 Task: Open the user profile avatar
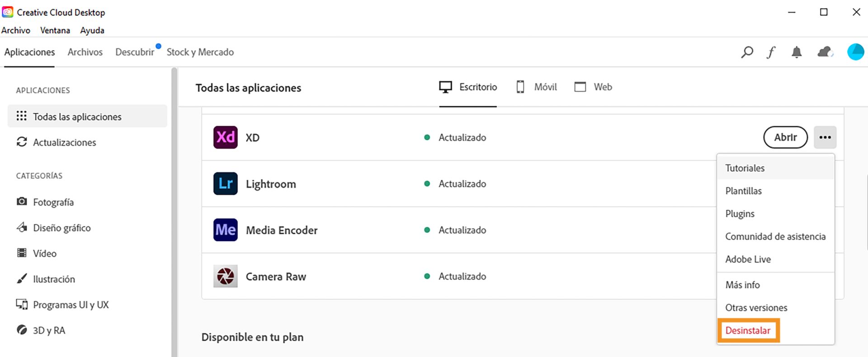coord(855,52)
